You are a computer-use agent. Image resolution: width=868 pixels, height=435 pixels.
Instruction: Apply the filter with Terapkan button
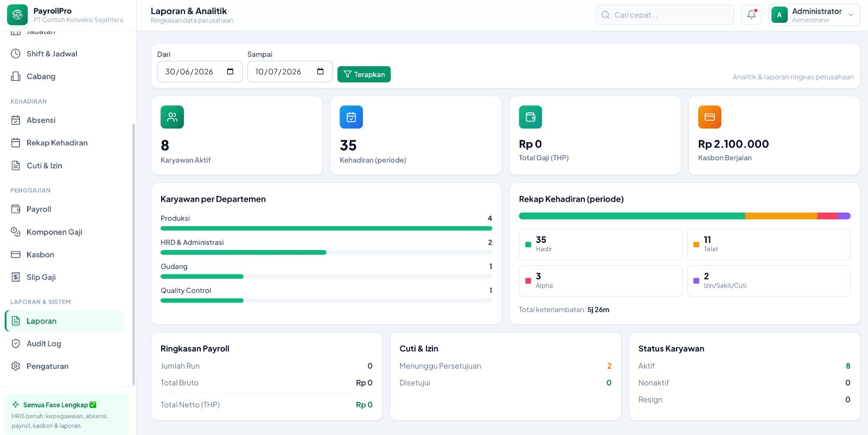364,74
